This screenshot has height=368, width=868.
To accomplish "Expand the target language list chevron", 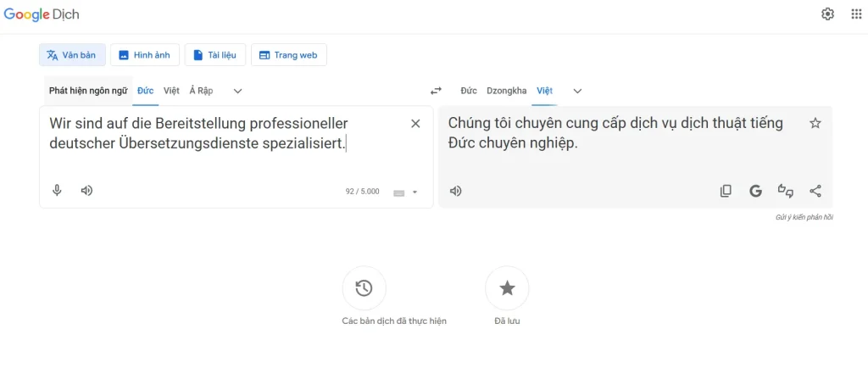I will click(577, 91).
